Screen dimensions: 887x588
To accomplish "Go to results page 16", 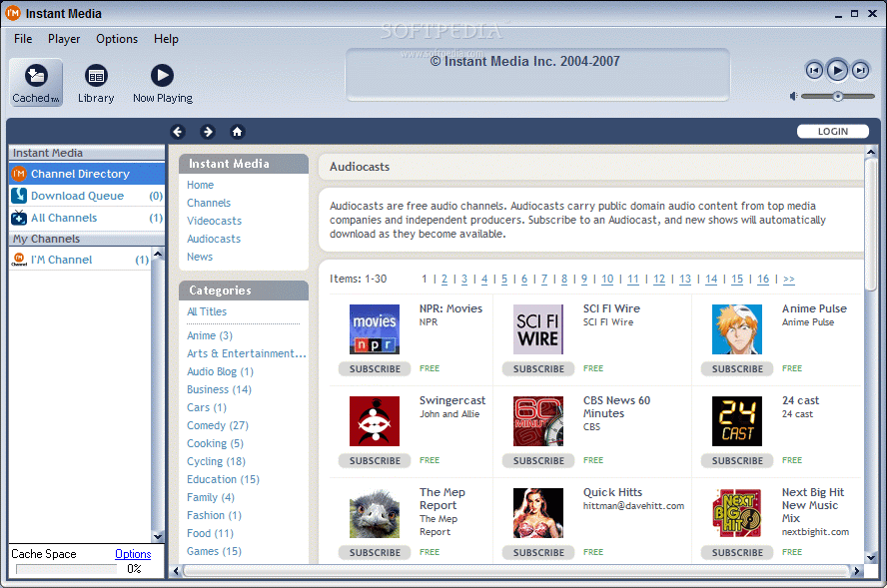I will [763, 279].
